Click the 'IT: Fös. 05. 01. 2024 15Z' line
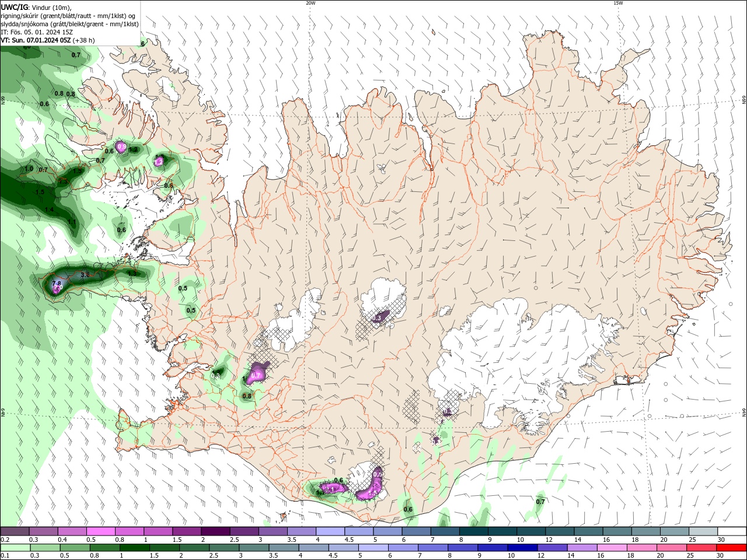747x560 pixels. pos(37,32)
